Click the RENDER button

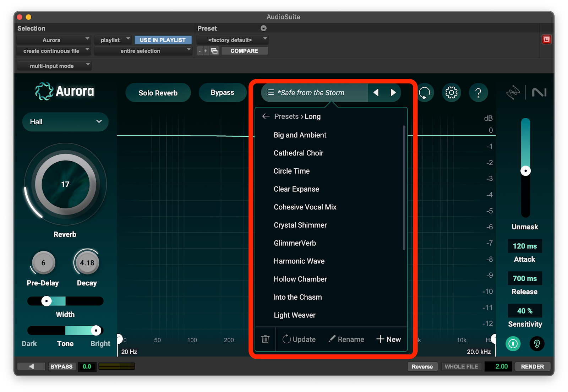tap(532, 366)
